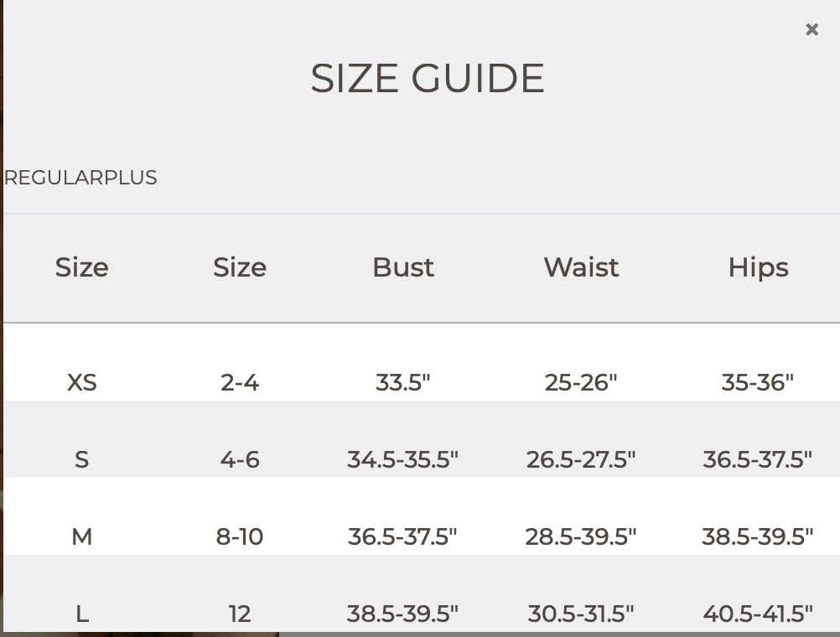The width and height of the screenshot is (840, 637).
Task: Select the 8-10 size range cell
Action: [240, 536]
